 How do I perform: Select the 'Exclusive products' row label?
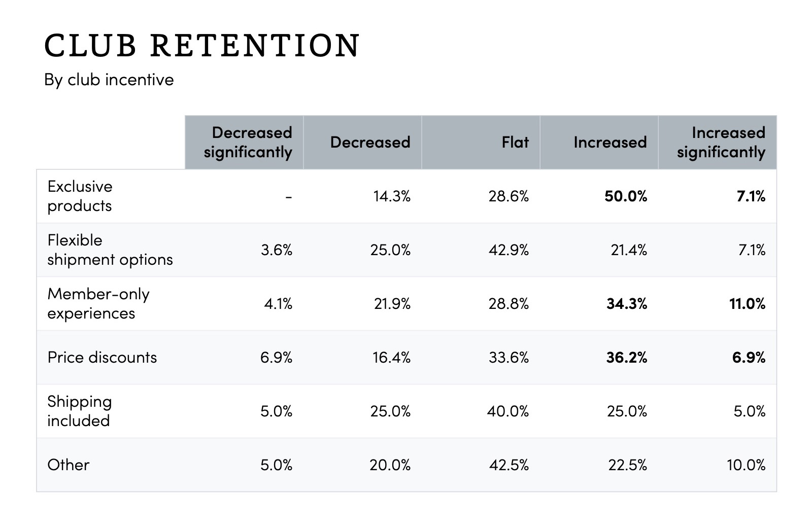point(80,196)
